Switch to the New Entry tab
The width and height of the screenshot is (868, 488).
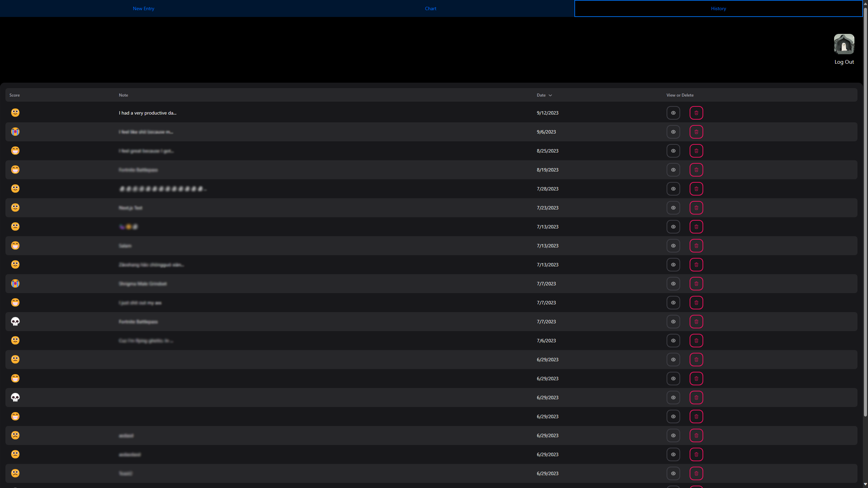143,8
